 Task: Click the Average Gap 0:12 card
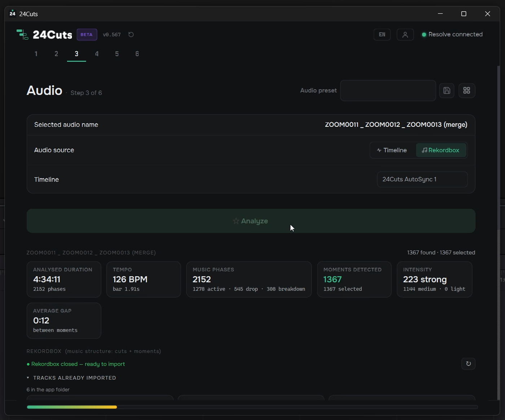pyautogui.click(x=64, y=320)
